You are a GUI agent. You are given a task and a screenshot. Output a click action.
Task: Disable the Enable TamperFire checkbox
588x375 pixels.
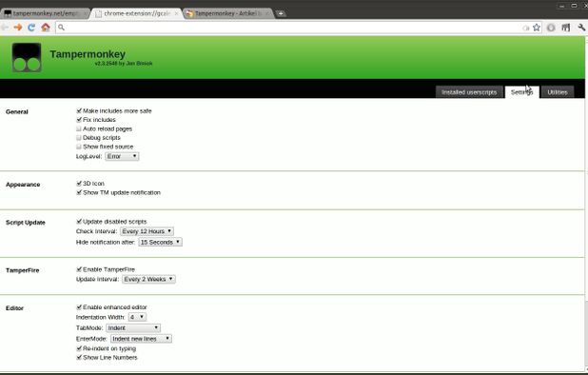(x=79, y=269)
